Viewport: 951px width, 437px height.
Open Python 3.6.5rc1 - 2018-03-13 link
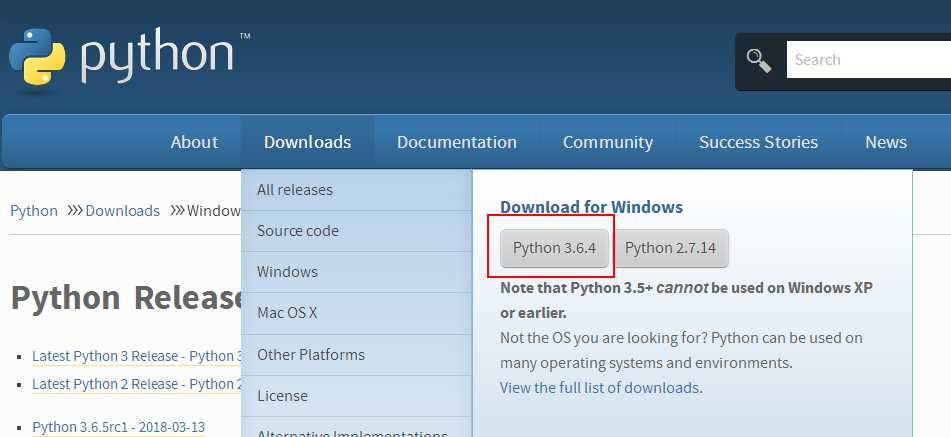click(118, 427)
